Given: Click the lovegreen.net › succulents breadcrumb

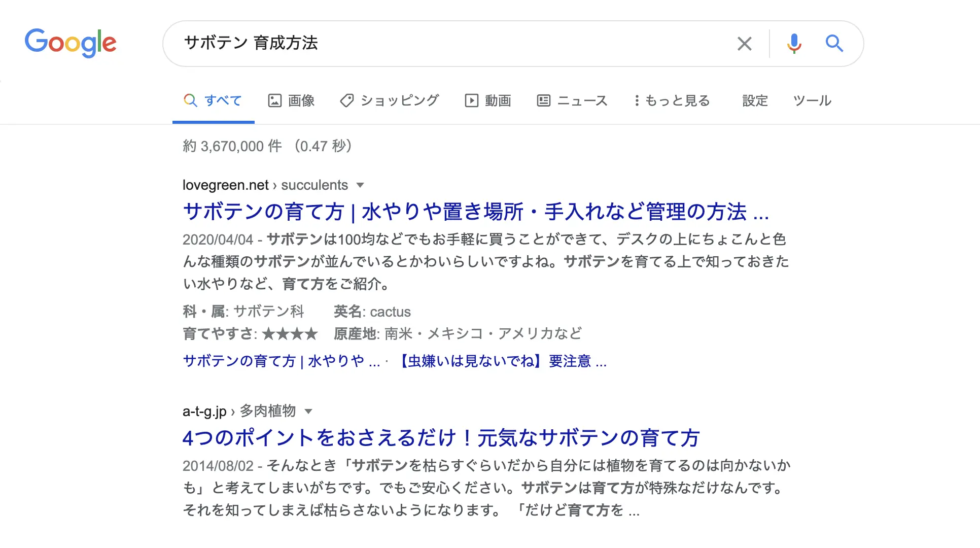Looking at the screenshot, I should [265, 185].
